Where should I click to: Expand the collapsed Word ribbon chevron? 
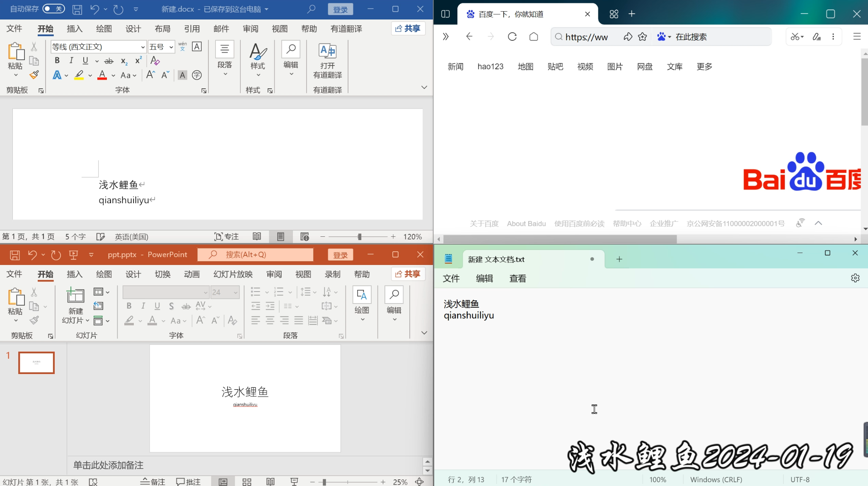(424, 87)
